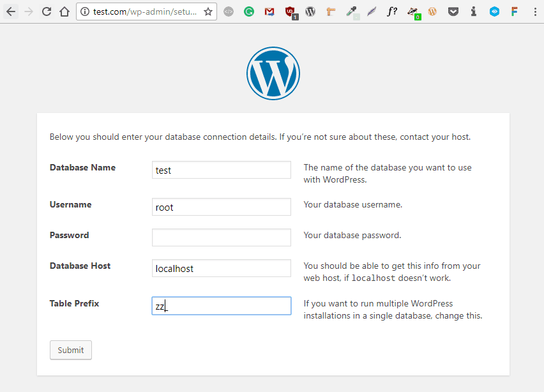544x392 pixels.
Task: Click the empty Password field
Action: tap(221, 237)
